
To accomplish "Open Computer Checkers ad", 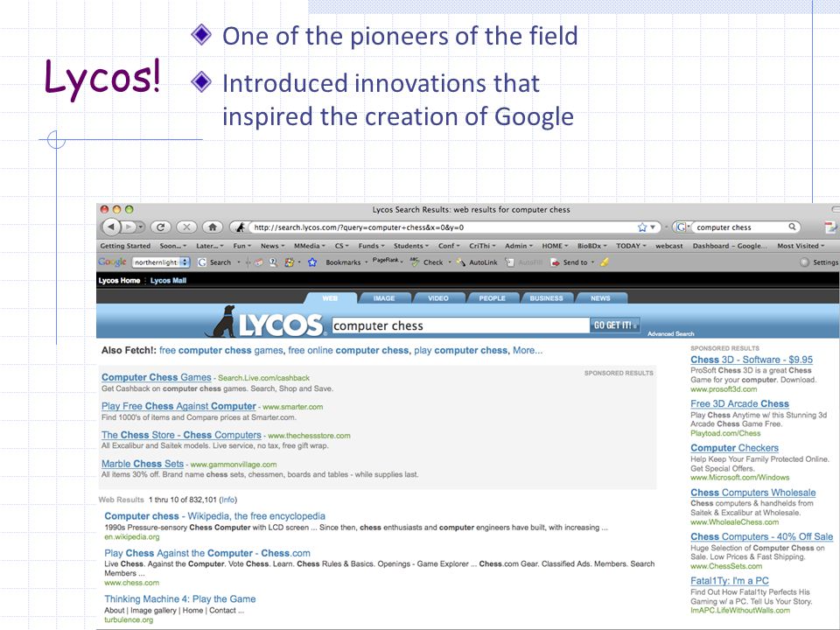I will [x=734, y=448].
